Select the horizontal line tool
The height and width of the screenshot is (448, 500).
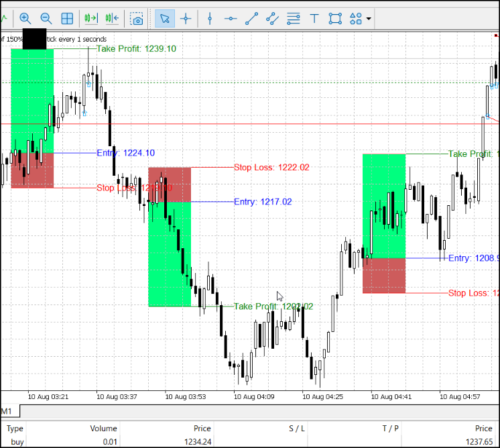[x=231, y=19]
